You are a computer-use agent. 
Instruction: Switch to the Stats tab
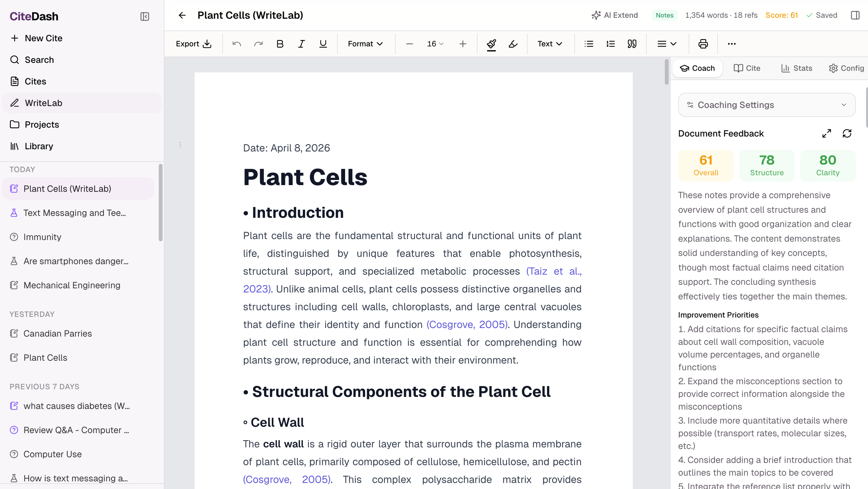coord(797,68)
